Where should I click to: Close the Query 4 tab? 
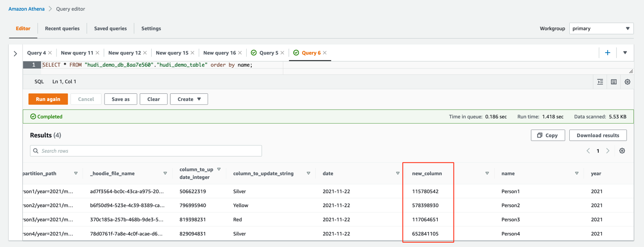click(50, 53)
